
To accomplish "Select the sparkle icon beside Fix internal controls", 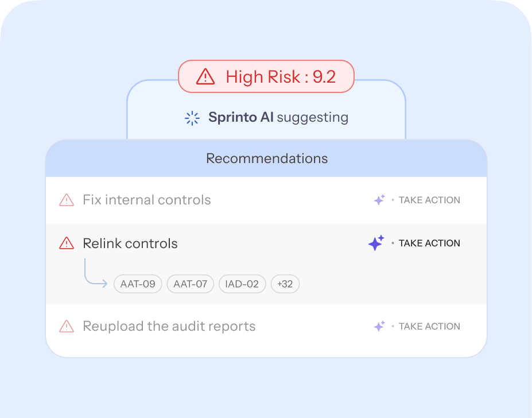I will [x=379, y=200].
